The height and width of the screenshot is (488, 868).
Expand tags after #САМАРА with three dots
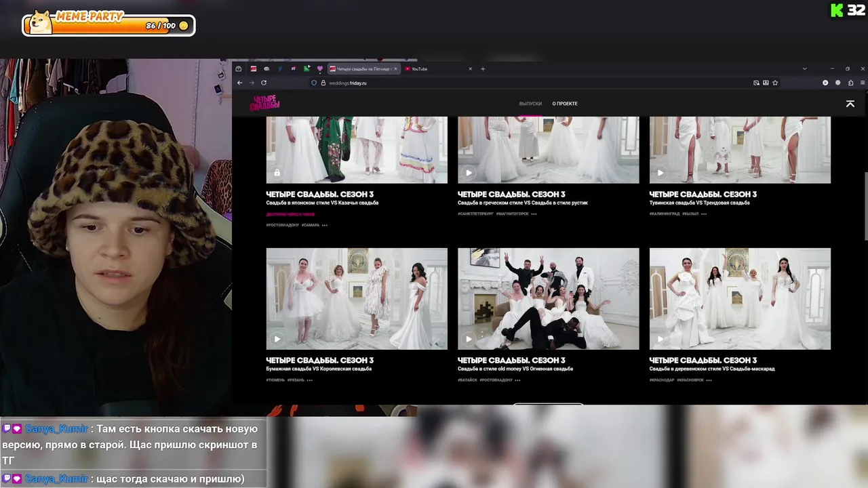tap(325, 226)
